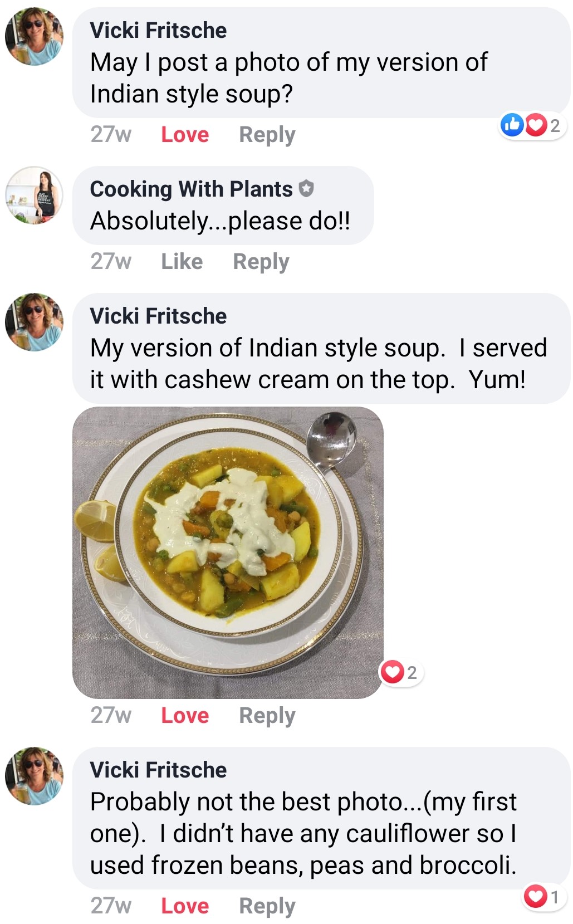Toggle Love on the 'May I post' comment
The width and height of the screenshot is (573, 924).
pyautogui.click(x=185, y=135)
